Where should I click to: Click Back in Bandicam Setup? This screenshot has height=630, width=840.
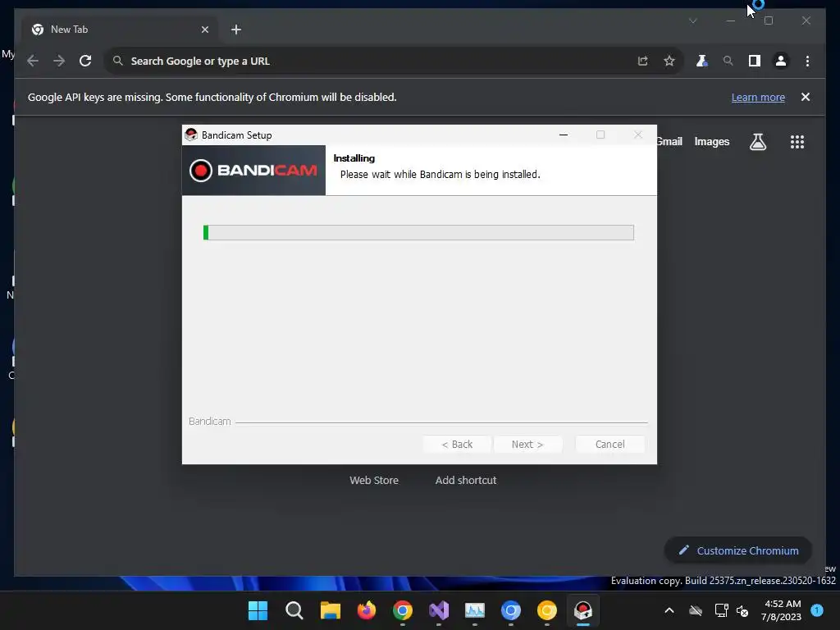[x=457, y=444]
